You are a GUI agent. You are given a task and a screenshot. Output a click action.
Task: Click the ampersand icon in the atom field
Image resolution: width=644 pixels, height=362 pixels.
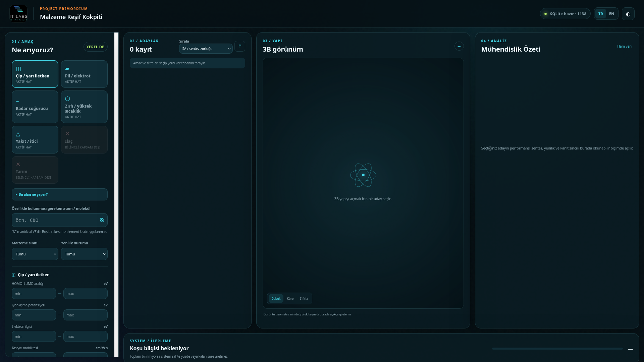click(x=102, y=220)
